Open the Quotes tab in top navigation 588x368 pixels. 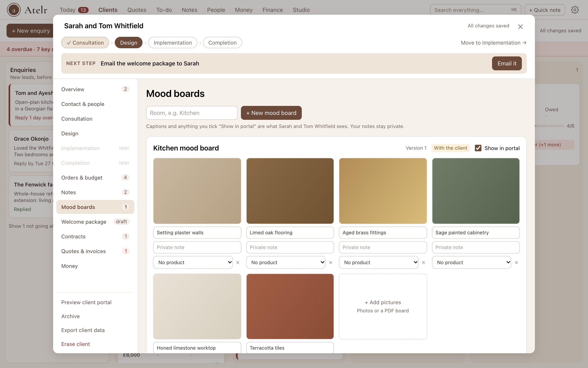[137, 10]
